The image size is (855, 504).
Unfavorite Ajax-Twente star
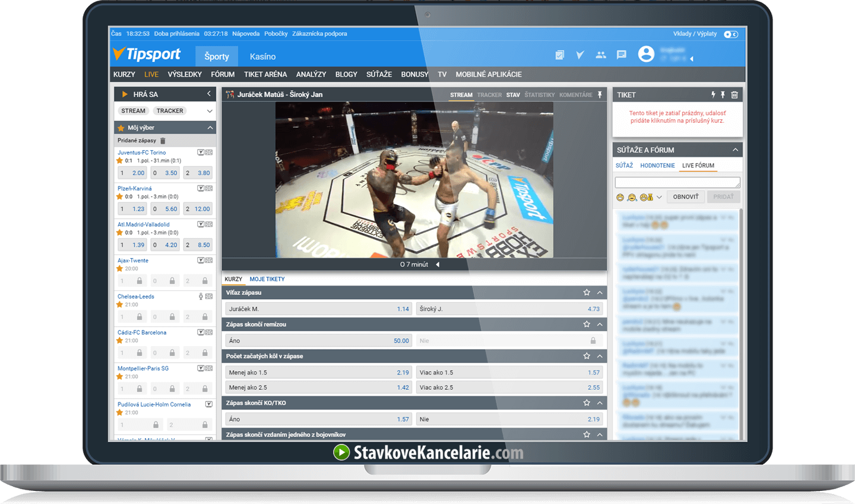[120, 269]
